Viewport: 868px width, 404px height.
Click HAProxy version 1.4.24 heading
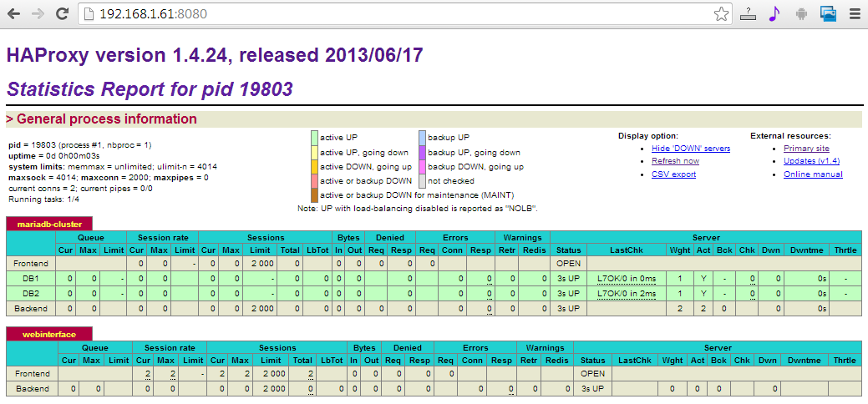(x=215, y=55)
